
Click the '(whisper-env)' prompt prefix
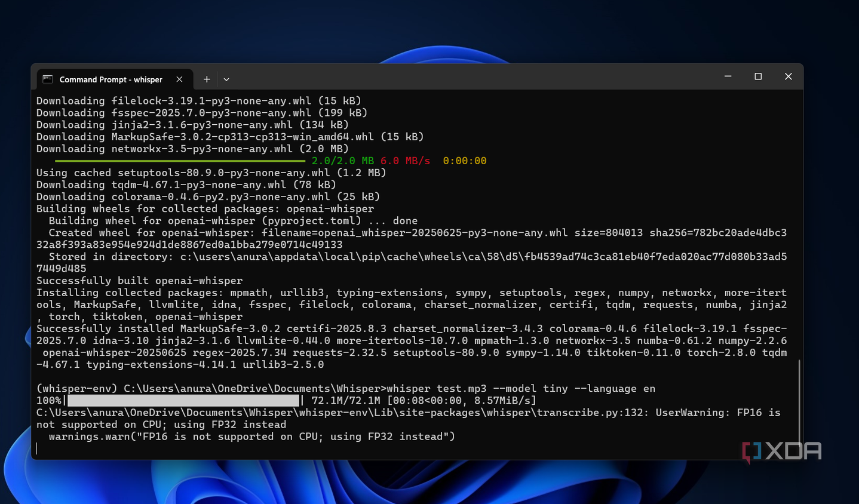coord(77,389)
